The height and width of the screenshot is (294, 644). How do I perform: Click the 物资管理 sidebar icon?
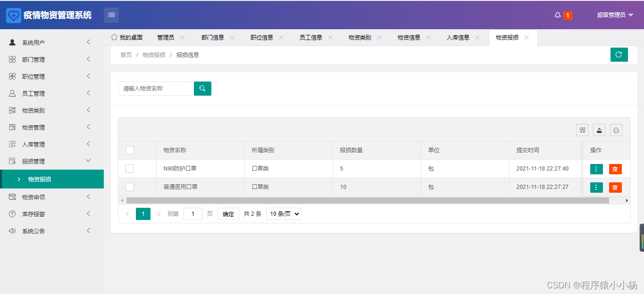pos(12,127)
